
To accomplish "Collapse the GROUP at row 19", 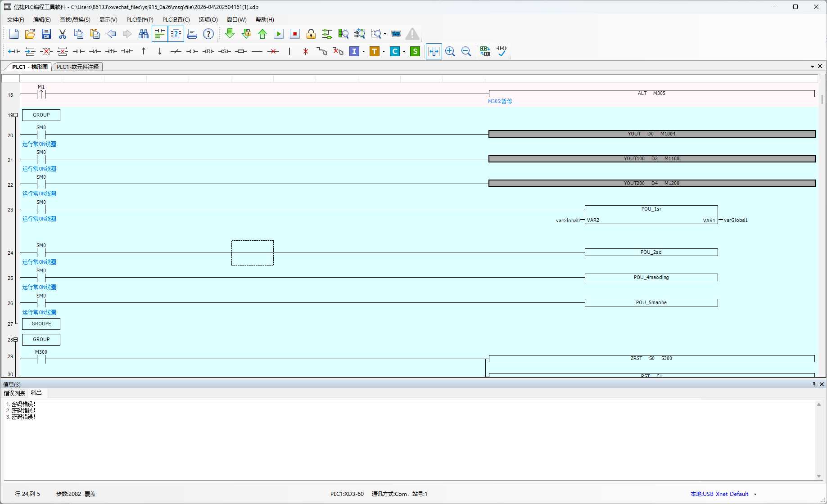I will click(x=15, y=115).
